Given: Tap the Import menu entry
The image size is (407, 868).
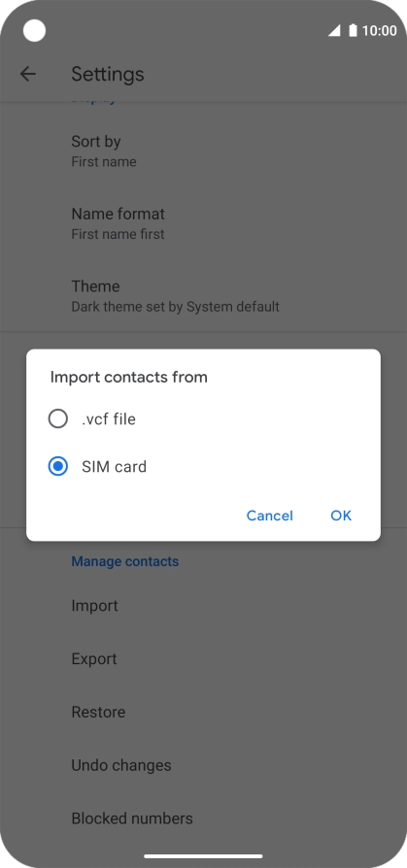Looking at the screenshot, I should (203, 606).
